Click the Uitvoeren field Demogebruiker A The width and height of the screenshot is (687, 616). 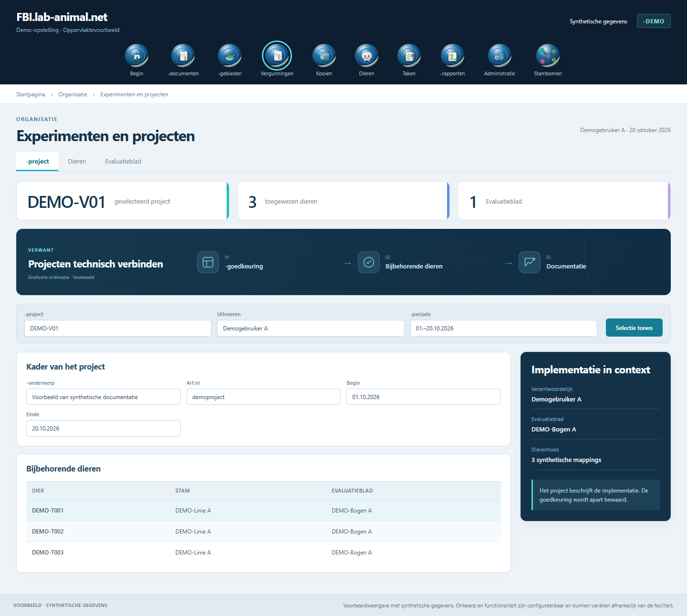[x=311, y=328]
